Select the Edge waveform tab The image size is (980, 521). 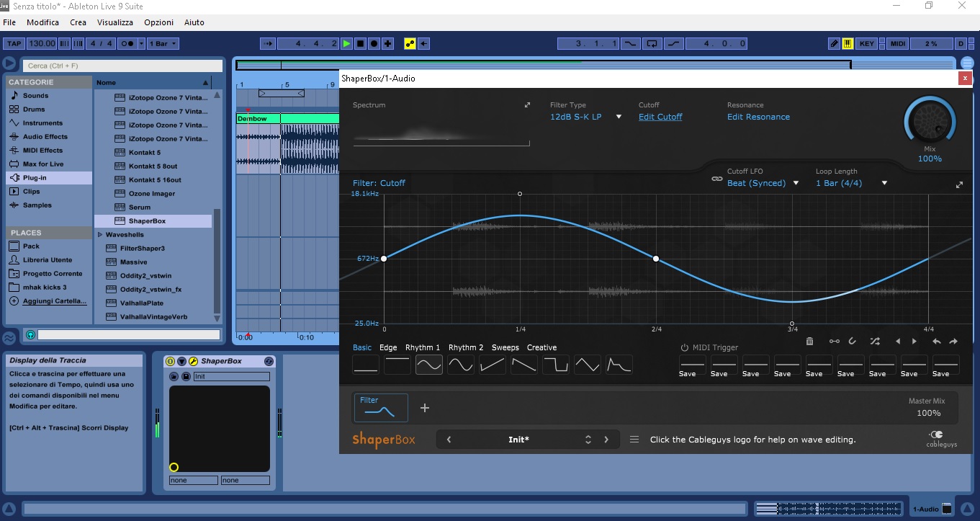coord(388,347)
